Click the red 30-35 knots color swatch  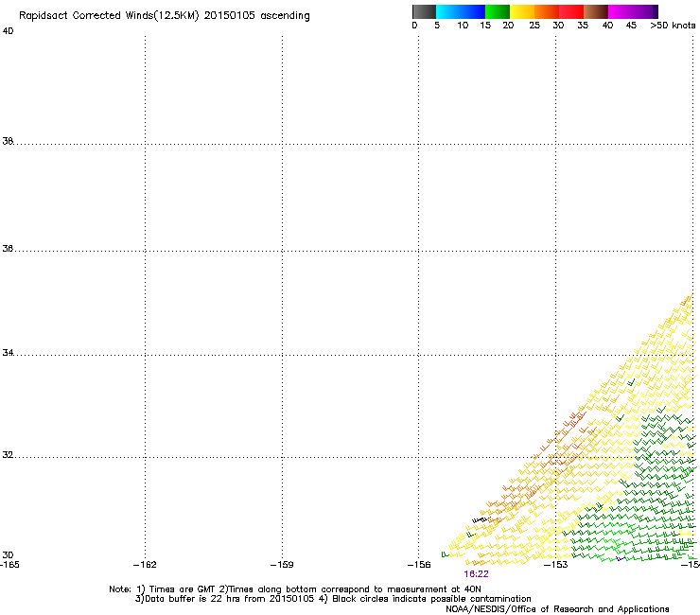click(571, 11)
